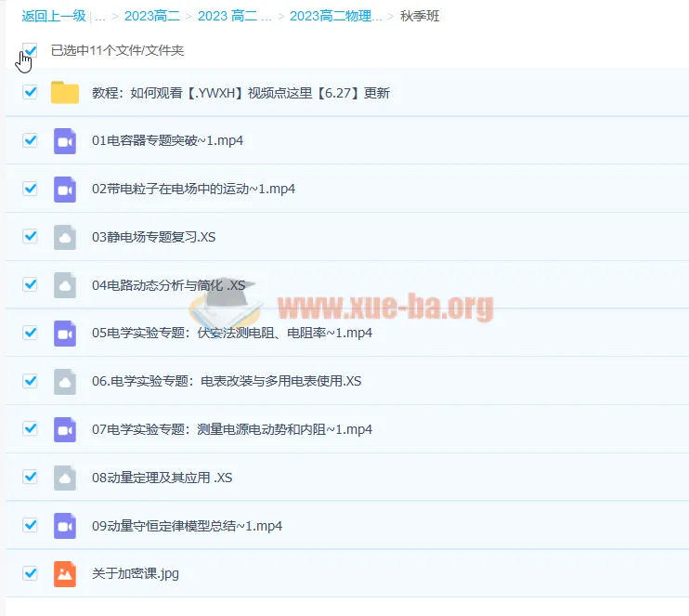Click cloud file icon of 04电路动态分析与简化.XS

pyautogui.click(x=64, y=285)
